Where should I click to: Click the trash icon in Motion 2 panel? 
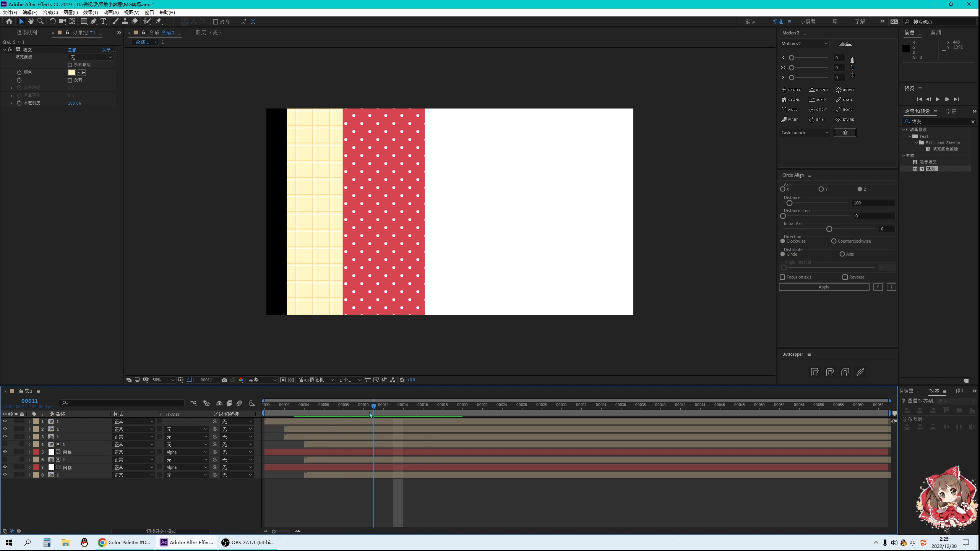click(845, 133)
